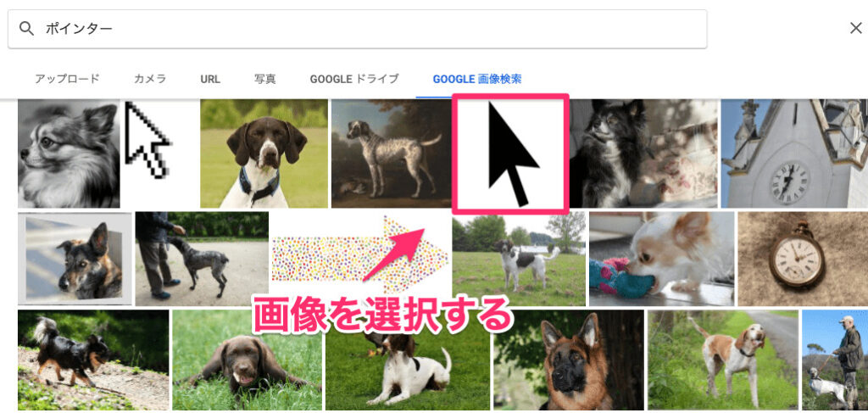868x413 pixels.
Task: Close the image picker with X
Action: [x=856, y=28]
